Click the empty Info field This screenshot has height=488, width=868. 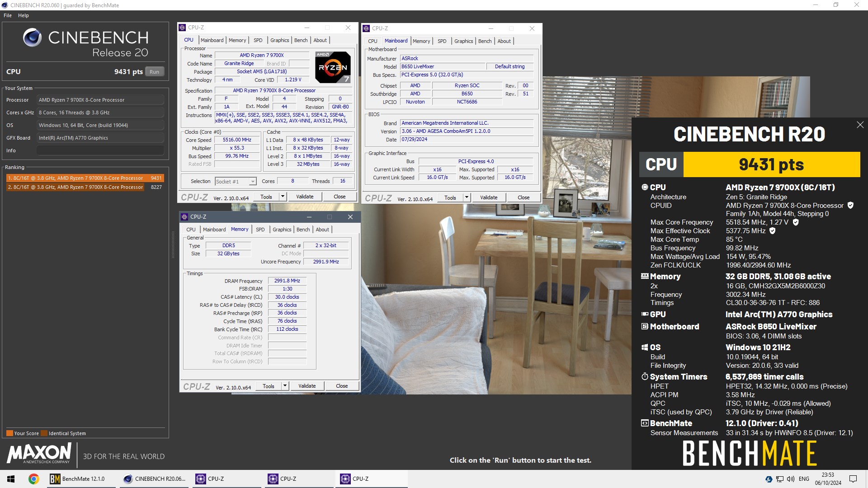100,150
